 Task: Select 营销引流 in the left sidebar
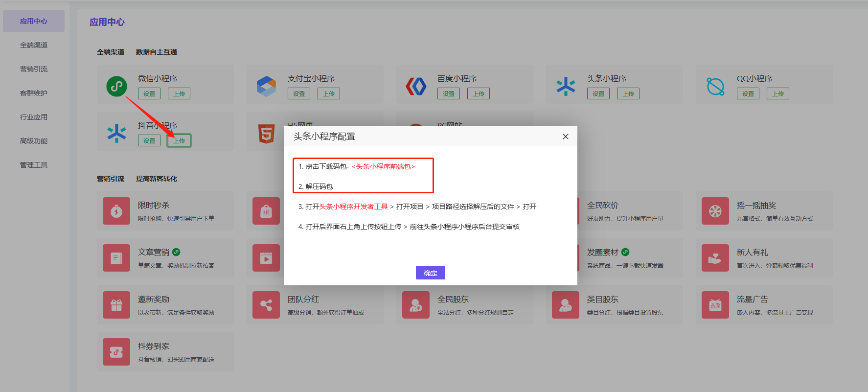[x=34, y=69]
